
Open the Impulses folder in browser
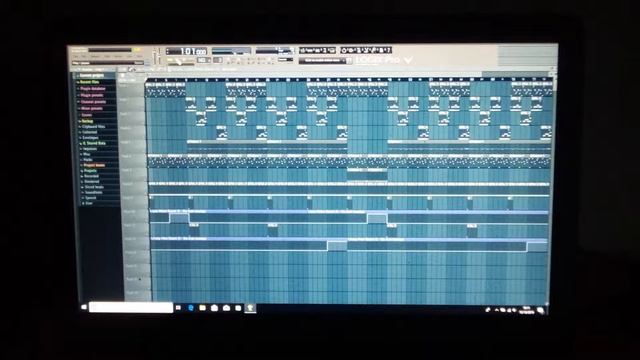(90, 149)
